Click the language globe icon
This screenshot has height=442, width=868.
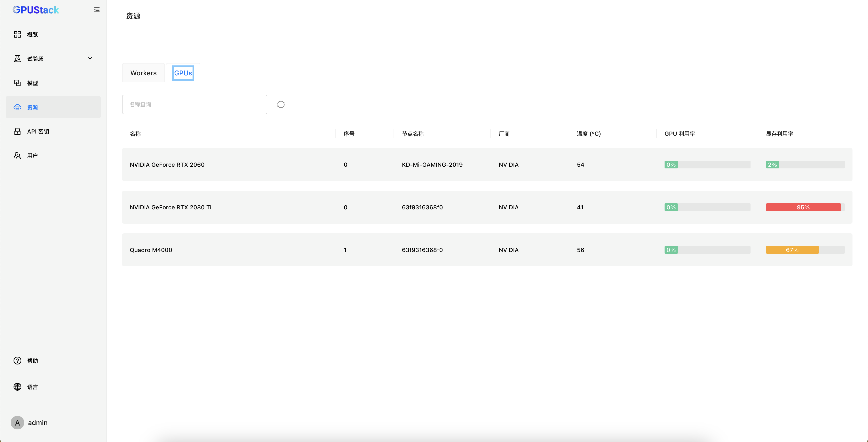click(17, 387)
